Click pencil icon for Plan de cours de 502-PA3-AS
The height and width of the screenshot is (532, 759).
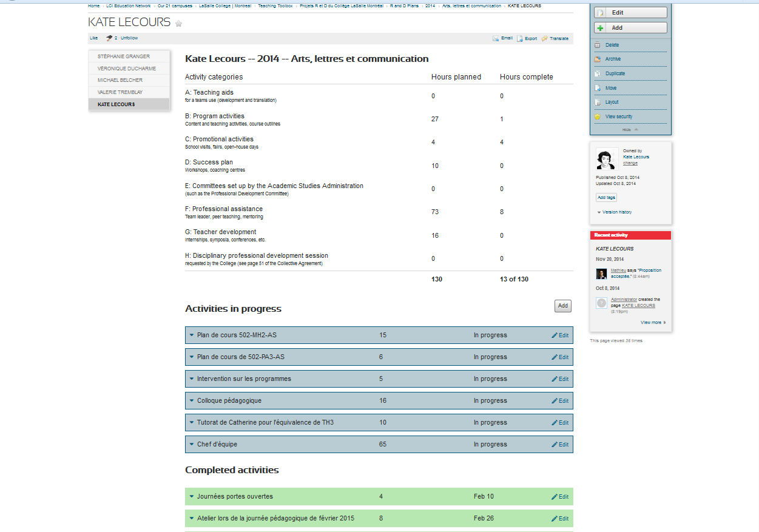tap(555, 357)
